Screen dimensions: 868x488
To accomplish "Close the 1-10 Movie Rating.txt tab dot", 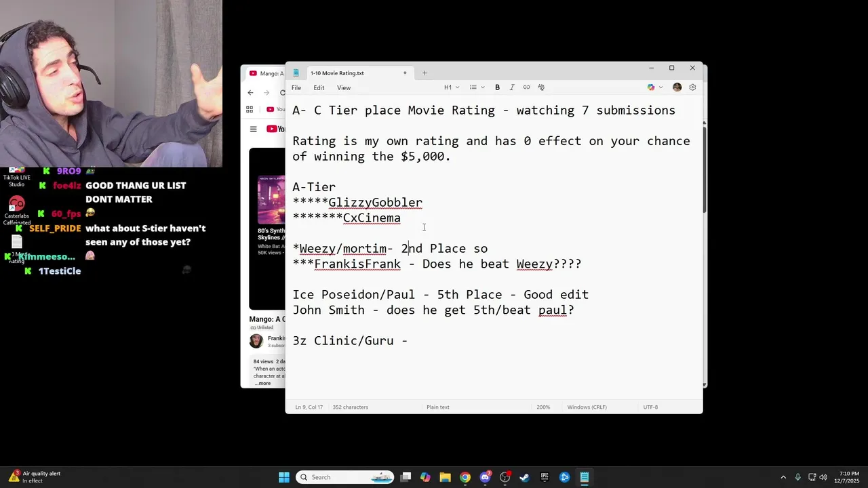I will [x=405, y=73].
